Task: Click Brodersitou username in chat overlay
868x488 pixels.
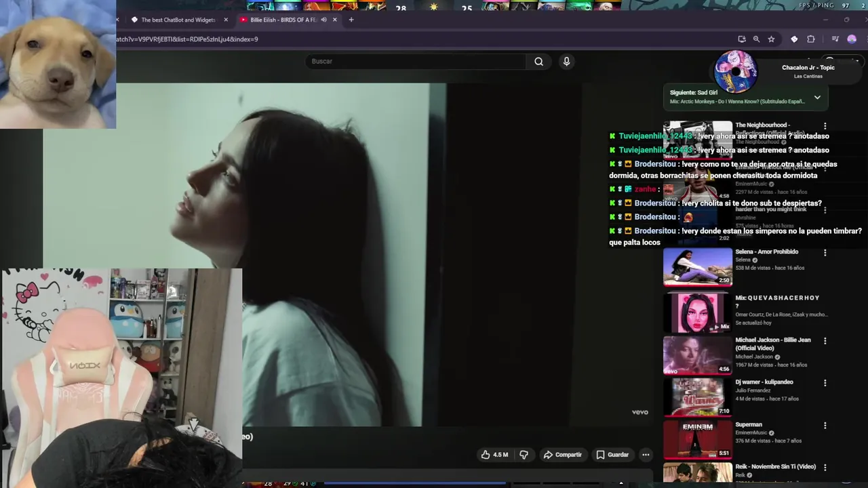Action: (654, 164)
